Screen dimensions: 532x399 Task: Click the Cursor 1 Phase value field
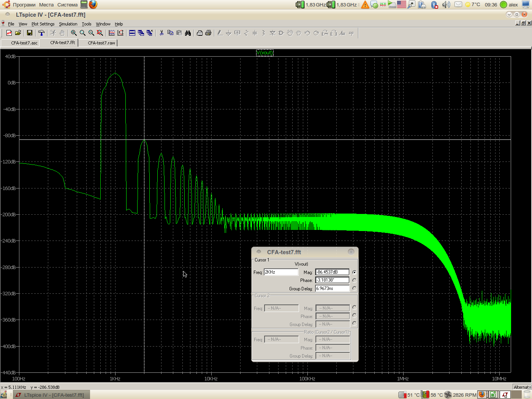[x=332, y=280]
